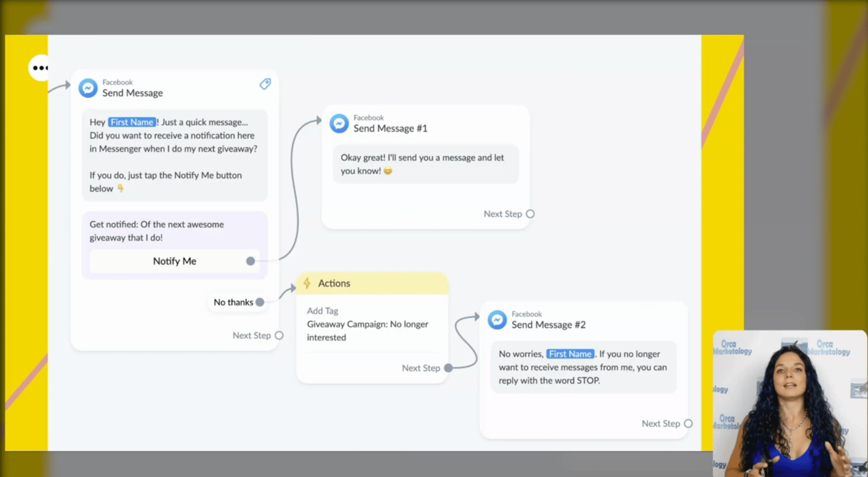Screen dimensions: 868x477
Task: Click the tag icon on Send Message card
Action: click(x=265, y=83)
